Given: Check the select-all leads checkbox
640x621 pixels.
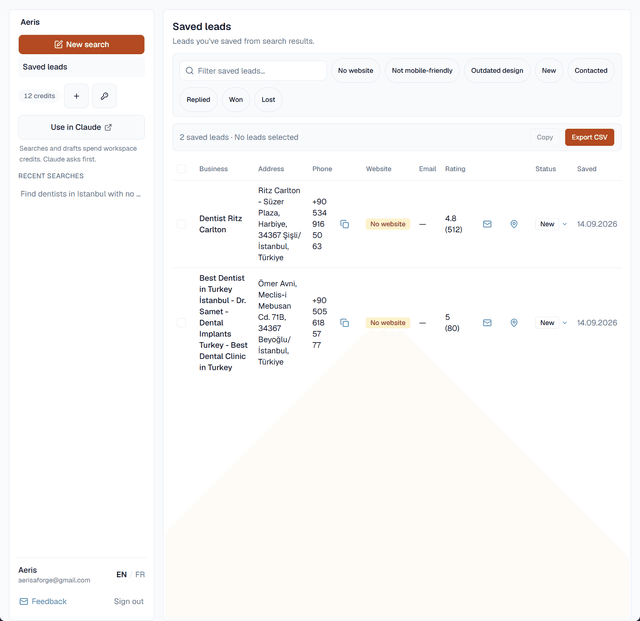Looking at the screenshot, I should click(181, 169).
